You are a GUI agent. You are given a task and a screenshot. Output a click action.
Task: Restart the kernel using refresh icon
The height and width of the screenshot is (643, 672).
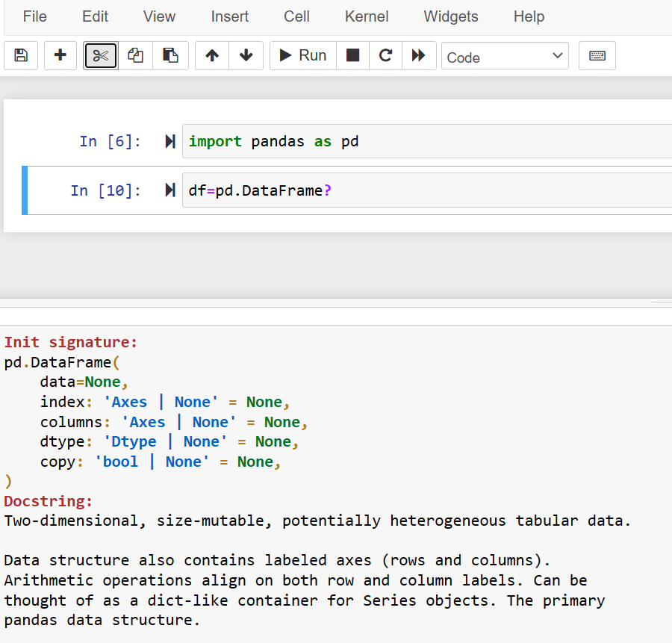tap(385, 55)
